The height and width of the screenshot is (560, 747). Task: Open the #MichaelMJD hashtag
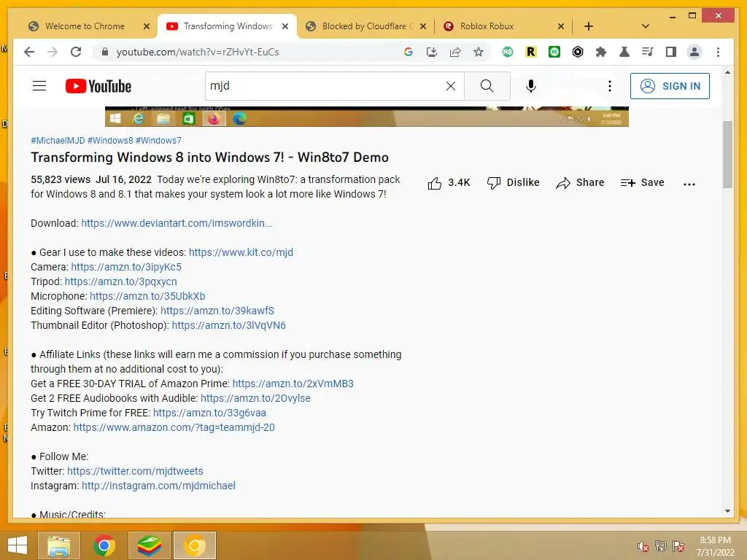58,141
